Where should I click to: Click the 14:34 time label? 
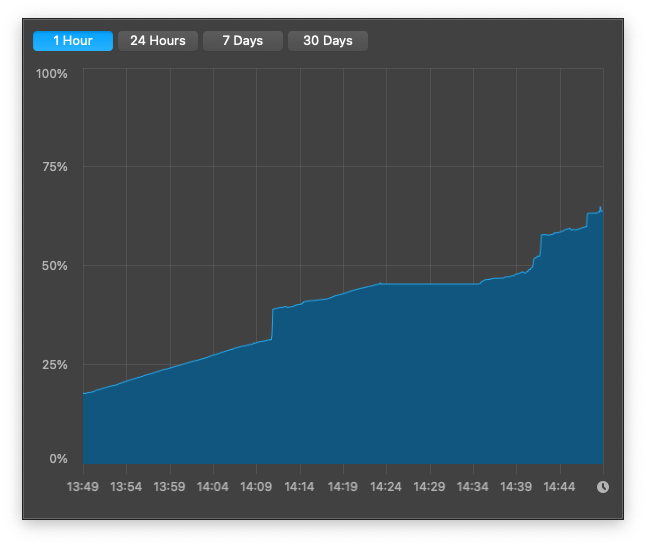[473, 487]
